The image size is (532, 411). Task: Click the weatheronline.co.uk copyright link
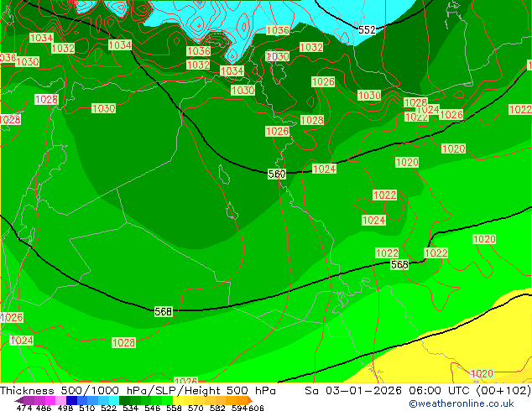[x=461, y=403]
